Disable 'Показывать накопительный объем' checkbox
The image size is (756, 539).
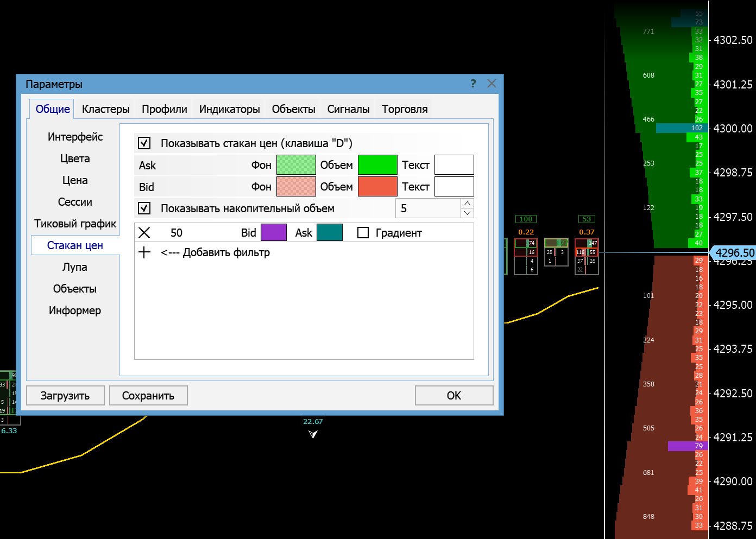point(144,208)
